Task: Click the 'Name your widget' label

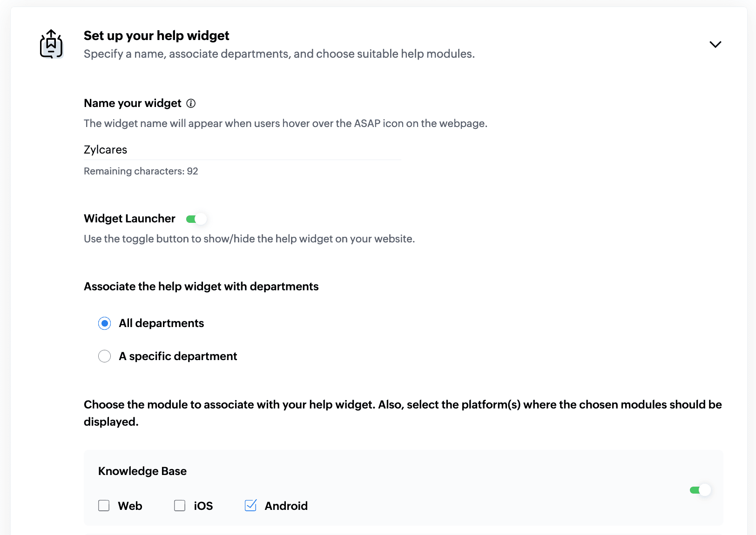Action: click(133, 103)
